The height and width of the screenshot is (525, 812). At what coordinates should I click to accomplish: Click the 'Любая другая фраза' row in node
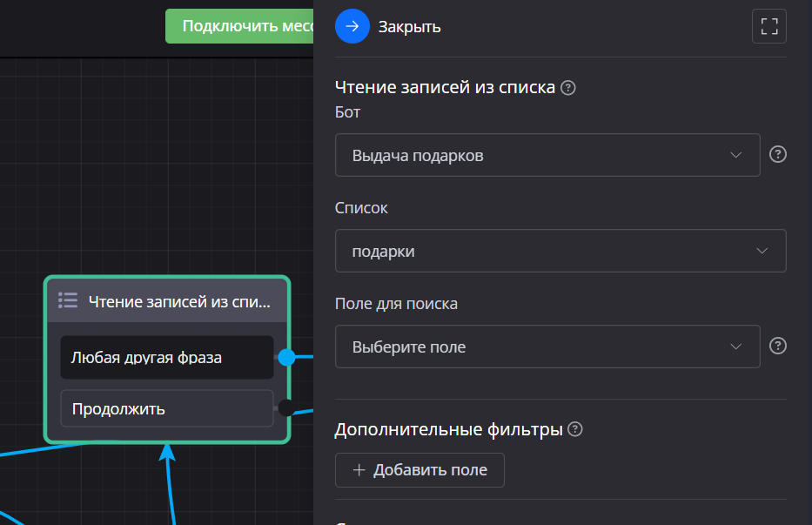[x=166, y=357]
